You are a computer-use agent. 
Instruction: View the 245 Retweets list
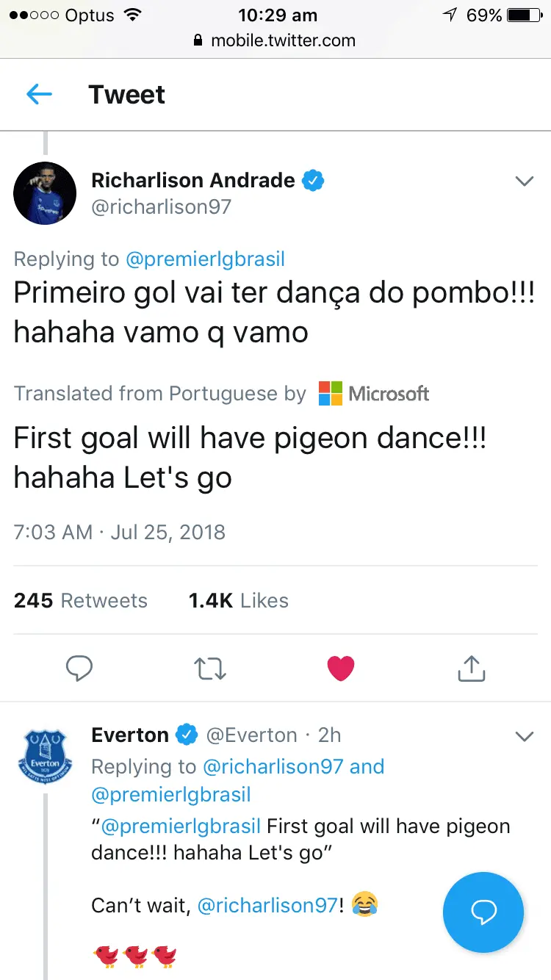81,600
